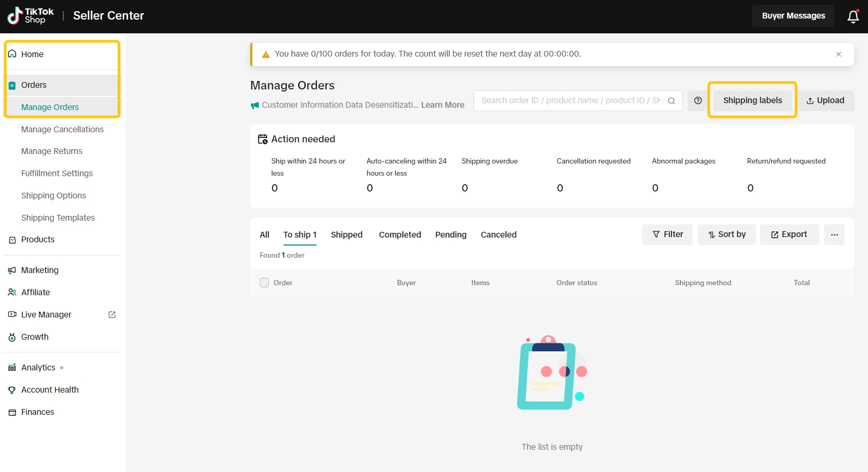The width and height of the screenshot is (868, 472).
Task: Open the more options ellipsis button
Action: pyautogui.click(x=834, y=234)
